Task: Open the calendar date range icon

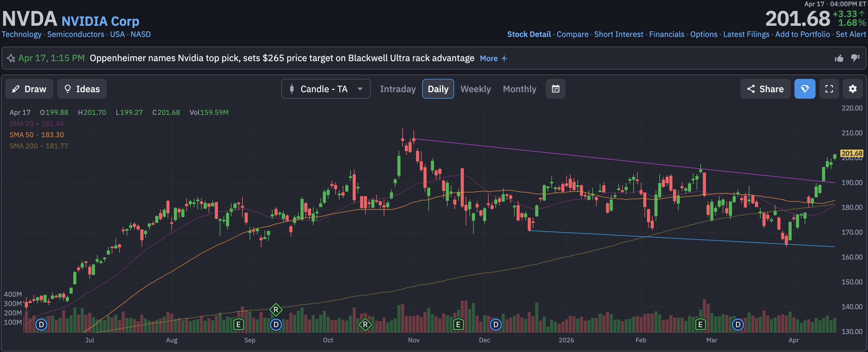Action: 555,89
